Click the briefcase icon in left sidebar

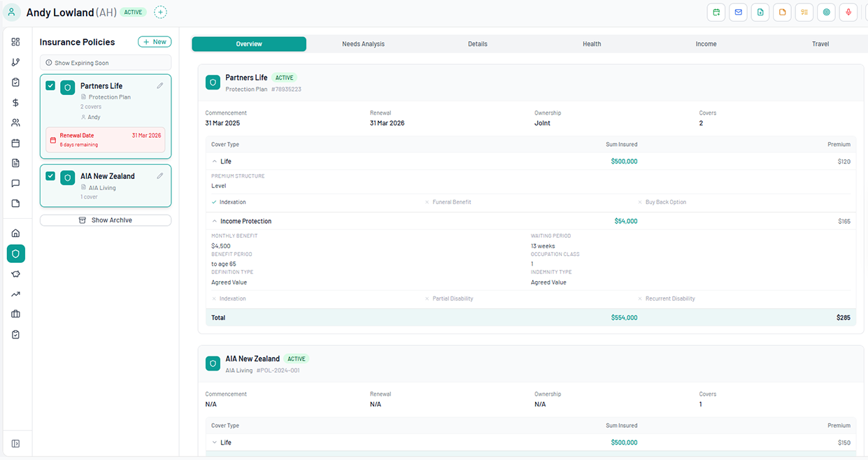[x=15, y=315]
